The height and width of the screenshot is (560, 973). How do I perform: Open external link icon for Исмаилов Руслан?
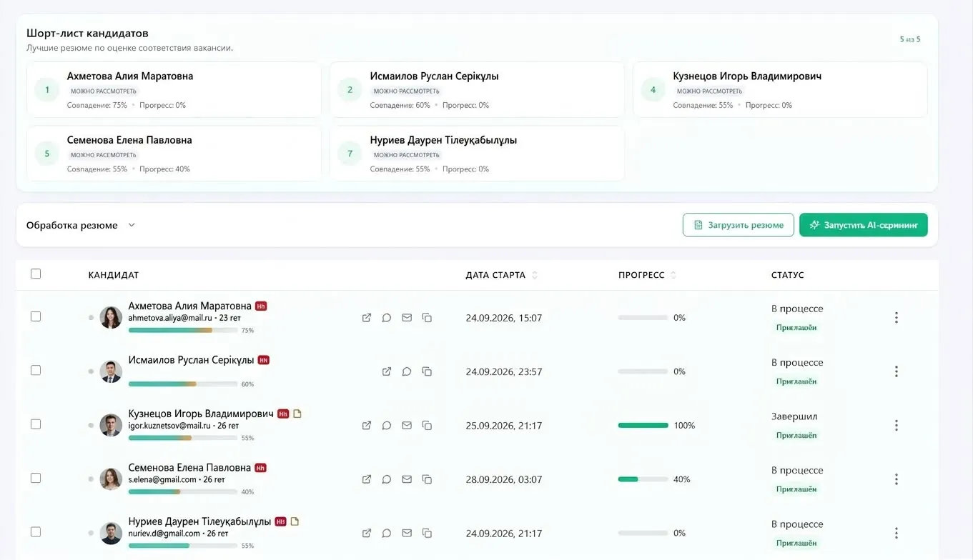387,371
